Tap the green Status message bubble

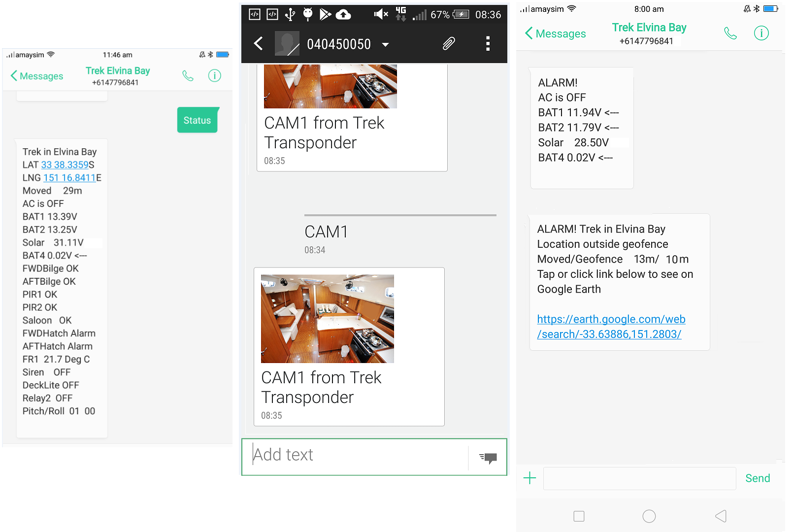click(x=198, y=120)
